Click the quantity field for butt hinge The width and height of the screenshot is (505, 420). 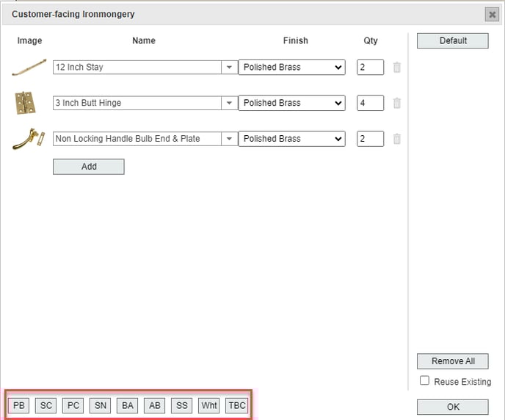coord(370,103)
